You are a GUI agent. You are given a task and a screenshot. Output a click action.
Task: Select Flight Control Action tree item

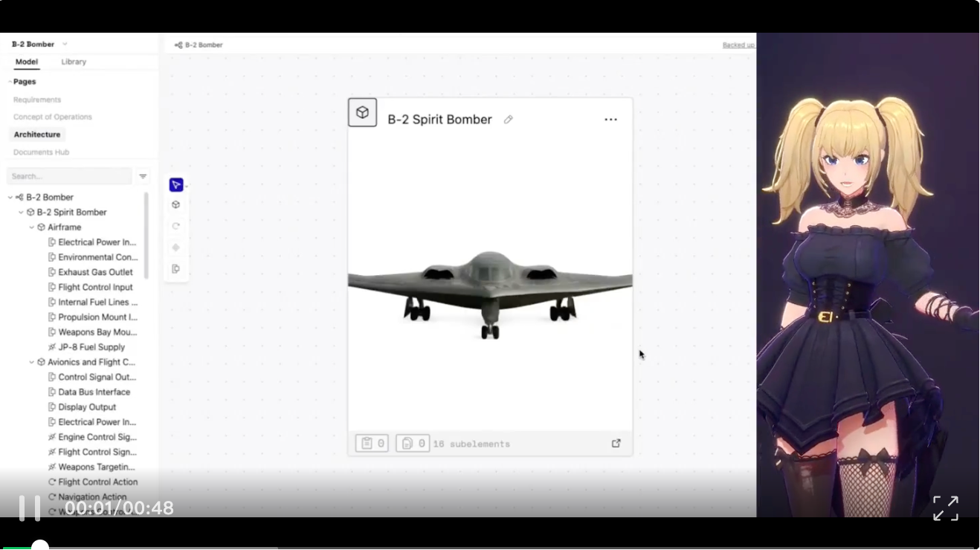tap(92, 482)
